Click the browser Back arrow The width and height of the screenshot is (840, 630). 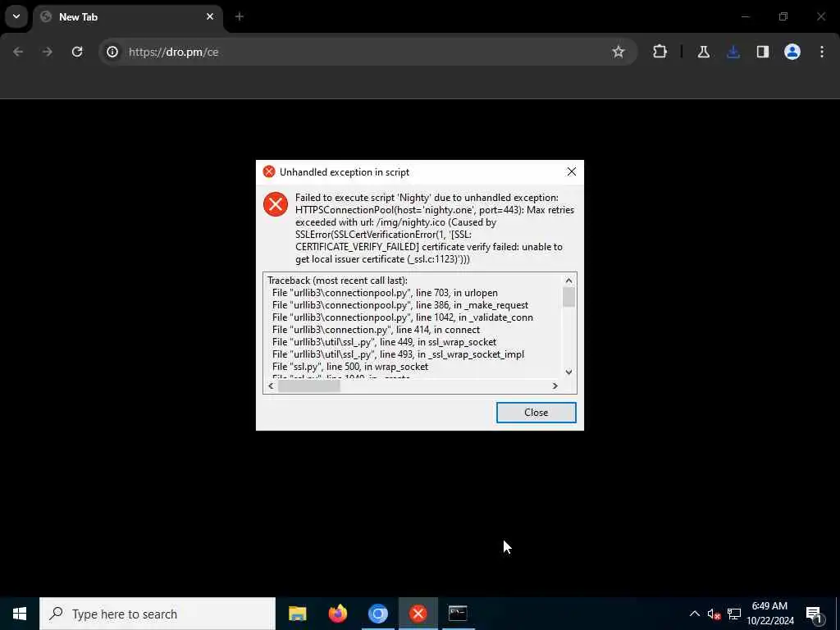click(x=18, y=52)
